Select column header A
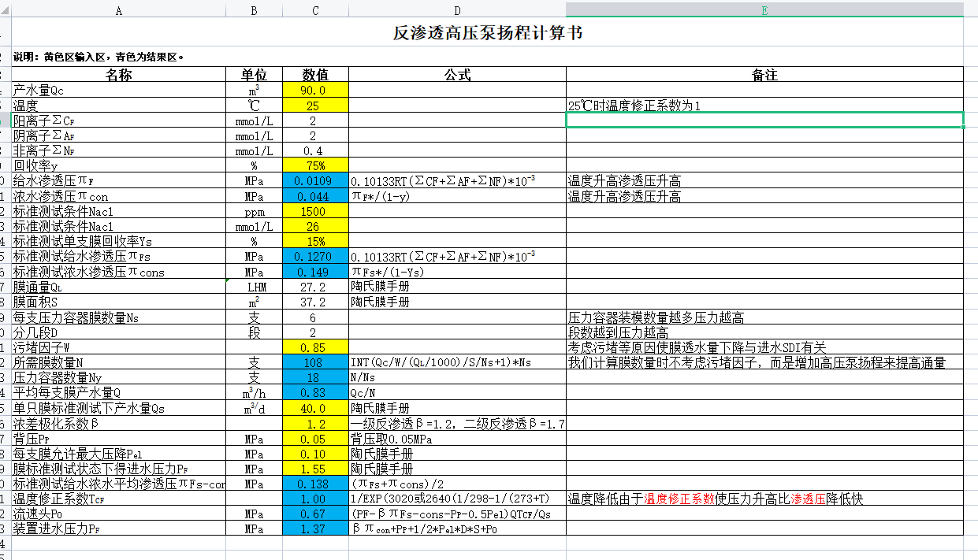978x560 pixels. point(118,11)
